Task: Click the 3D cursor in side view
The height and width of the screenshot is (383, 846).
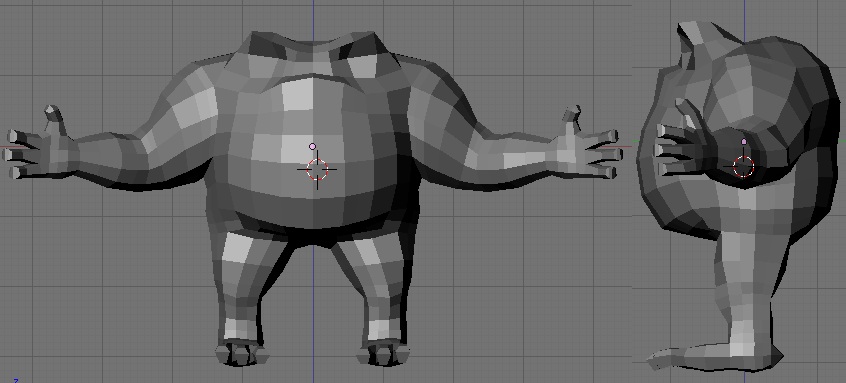Action: [743, 166]
